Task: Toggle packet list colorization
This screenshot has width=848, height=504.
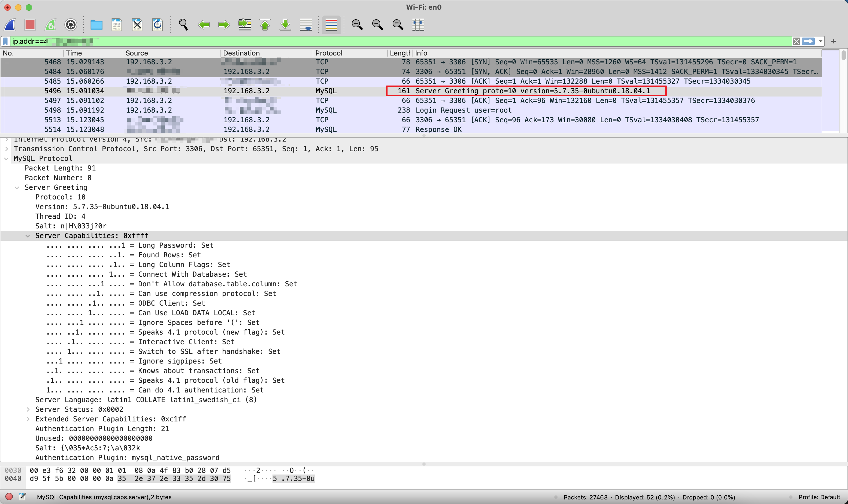Action: pyautogui.click(x=331, y=24)
